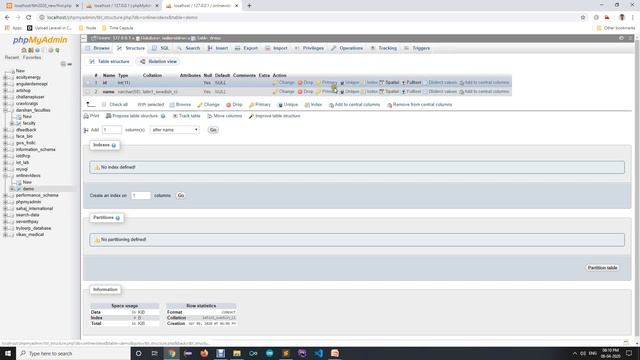Viewport: 640px width, 360px height.
Task: Click Track table link
Action: (187, 116)
